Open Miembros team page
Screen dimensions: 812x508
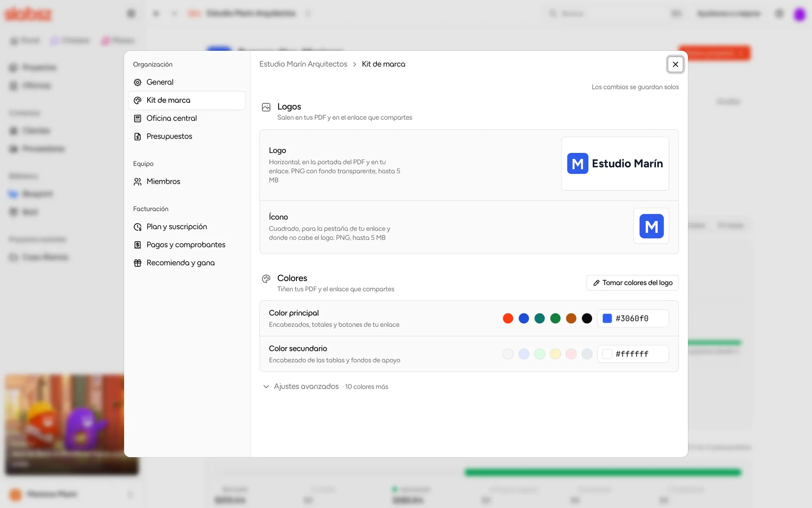187,182
